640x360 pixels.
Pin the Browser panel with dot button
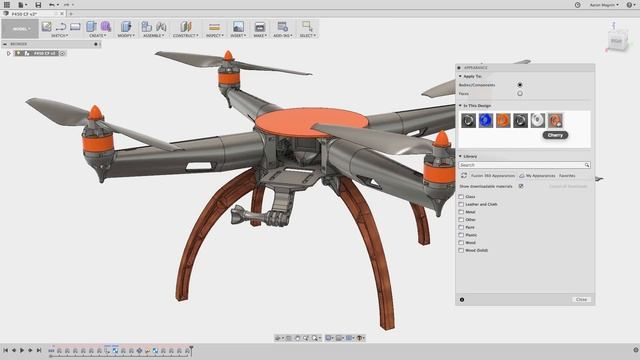96,44
